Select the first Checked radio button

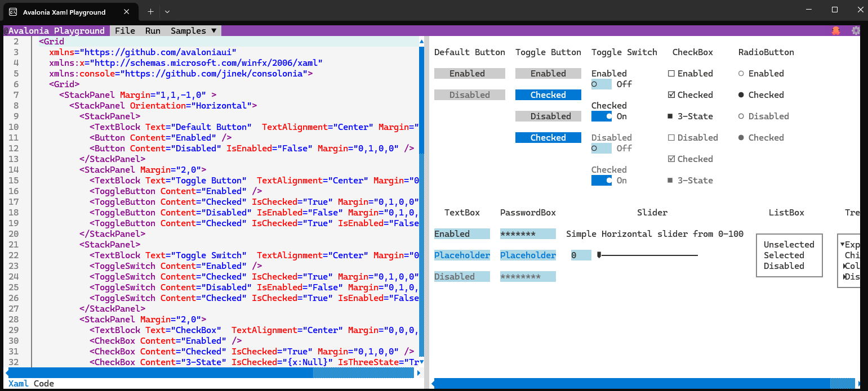[761, 95]
